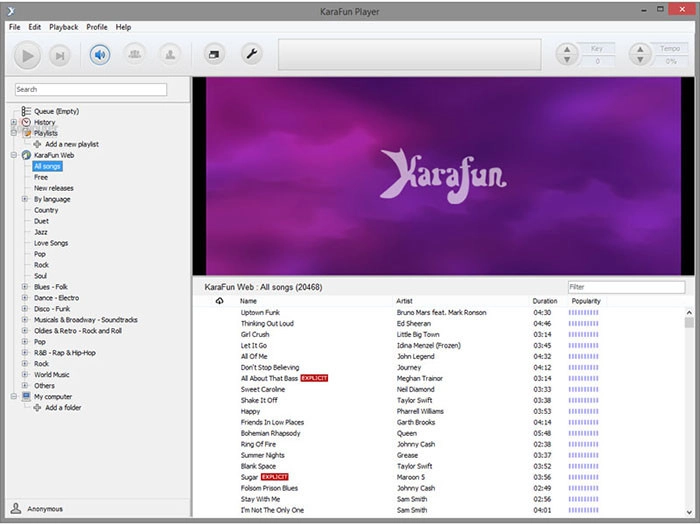The width and height of the screenshot is (700, 525).
Task: Expand the World Music category
Action: (25, 375)
